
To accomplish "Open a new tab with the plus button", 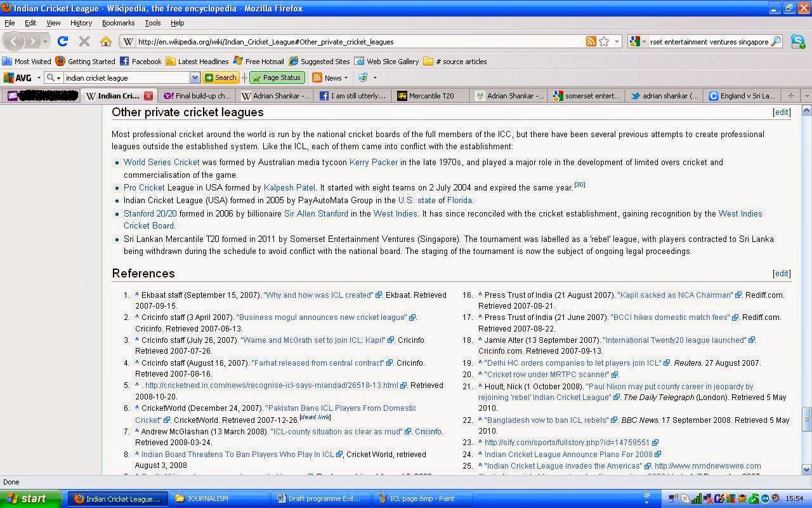I will click(790, 96).
